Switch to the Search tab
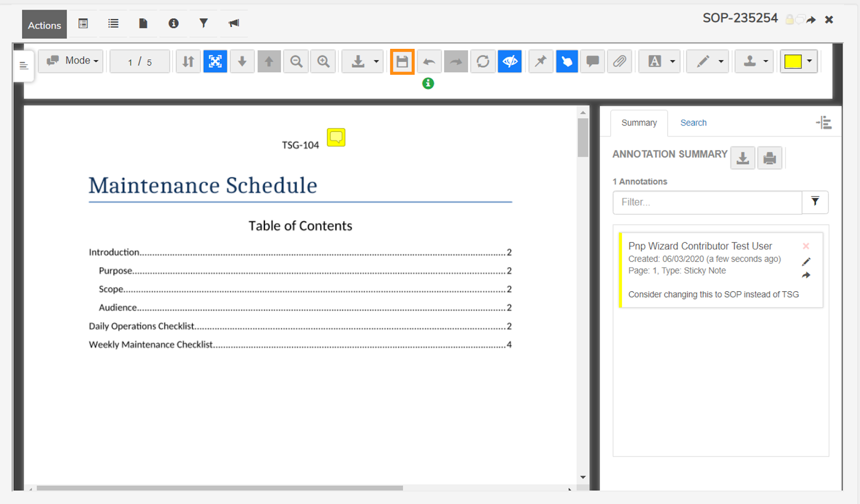Screen dimensions: 860x504 pos(693,123)
